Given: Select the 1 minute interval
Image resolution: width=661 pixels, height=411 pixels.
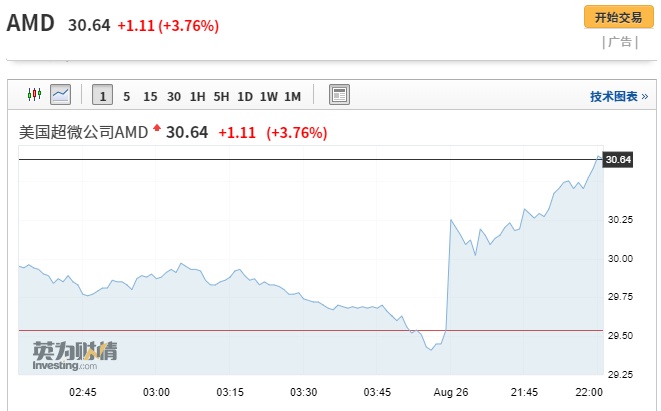Looking at the screenshot, I should tap(102, 96).
